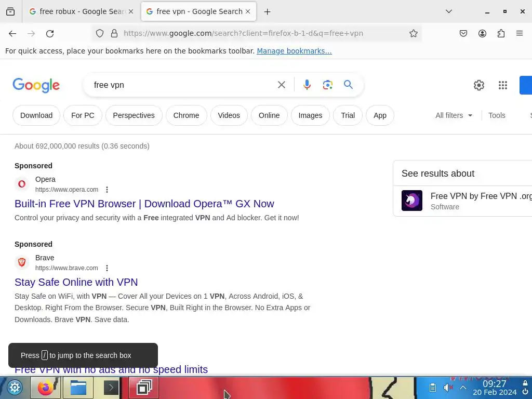This screenshot has height=399, width=532.
Task: Open the Google apps grid
Action: (x=503, y=85)
